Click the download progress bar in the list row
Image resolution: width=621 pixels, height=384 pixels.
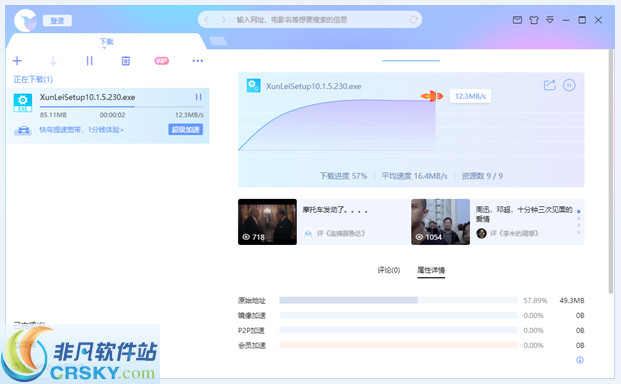tap(122, 107)
